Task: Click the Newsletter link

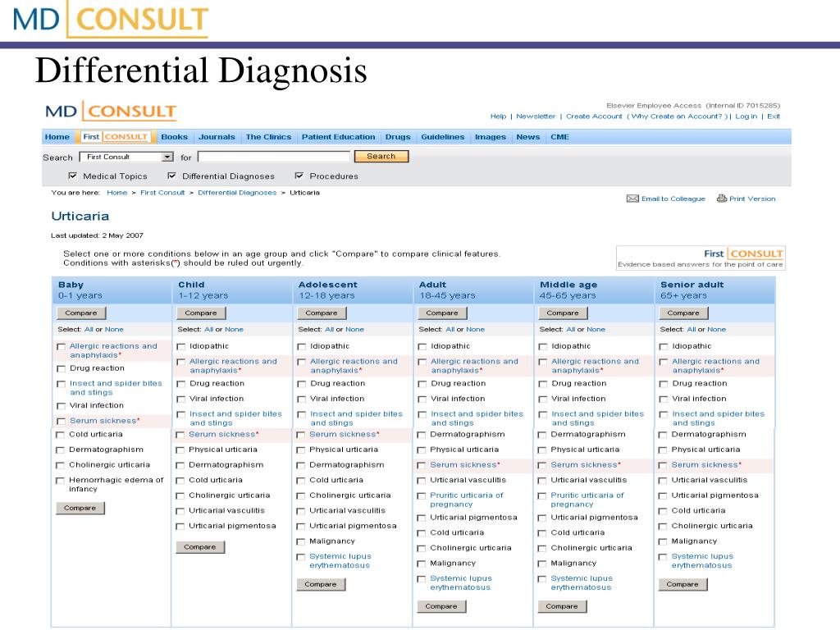Action: tap(536, 116)
